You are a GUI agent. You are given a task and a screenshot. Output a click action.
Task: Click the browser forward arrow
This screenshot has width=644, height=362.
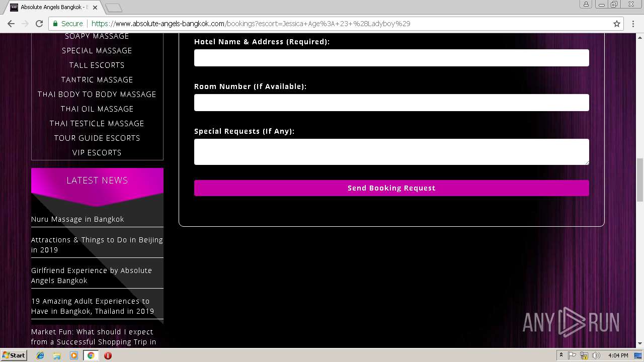click(25, 24)
